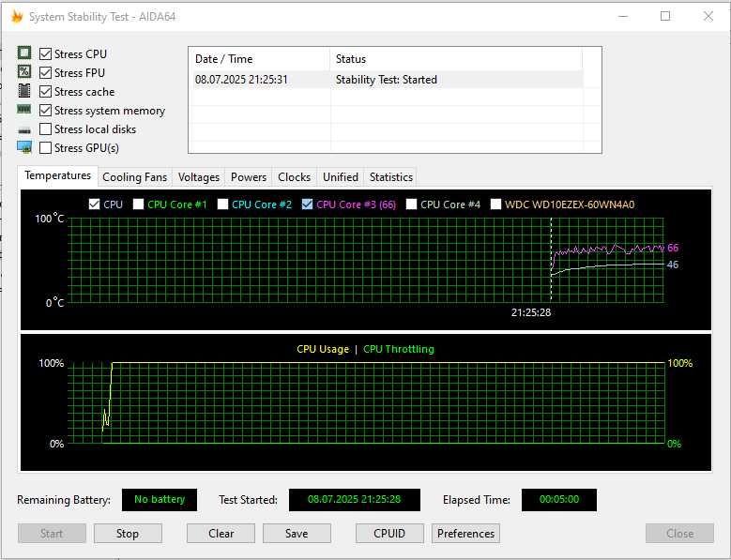Click the Elapsed Time 00:05:00 field
This screenshot has width=731, height=560.
(x=559, y=499)
